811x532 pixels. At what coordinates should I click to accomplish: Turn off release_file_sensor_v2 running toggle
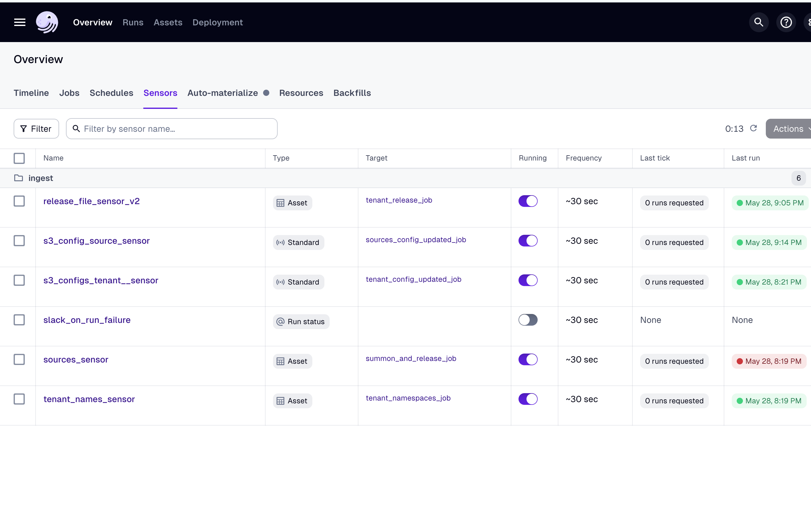528,201
